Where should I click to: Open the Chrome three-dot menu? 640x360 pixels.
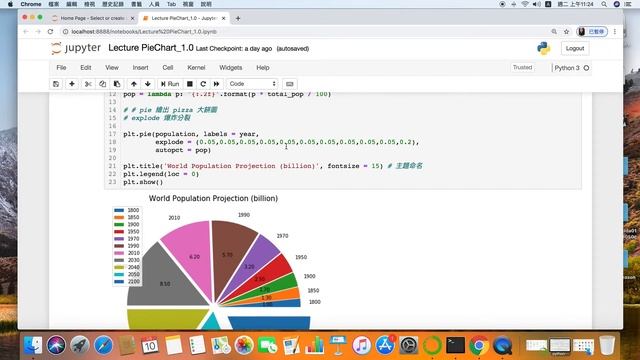click(x=615, y=31)
